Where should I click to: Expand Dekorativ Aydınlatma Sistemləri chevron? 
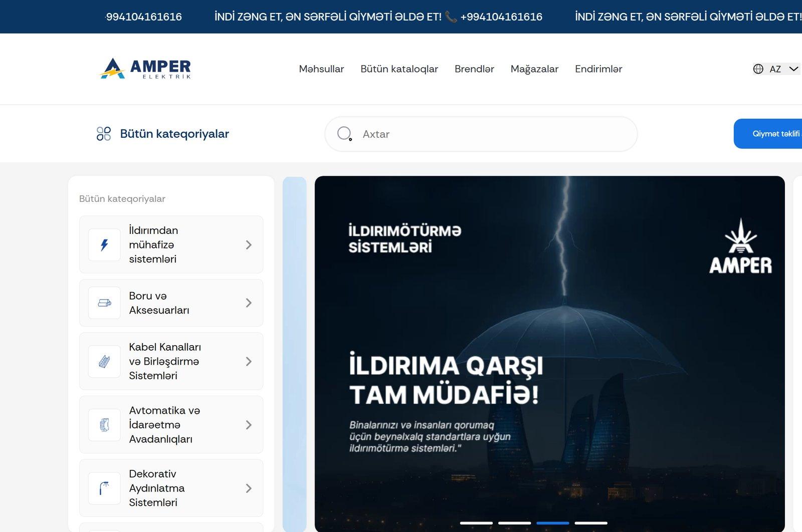pos(249,488)
